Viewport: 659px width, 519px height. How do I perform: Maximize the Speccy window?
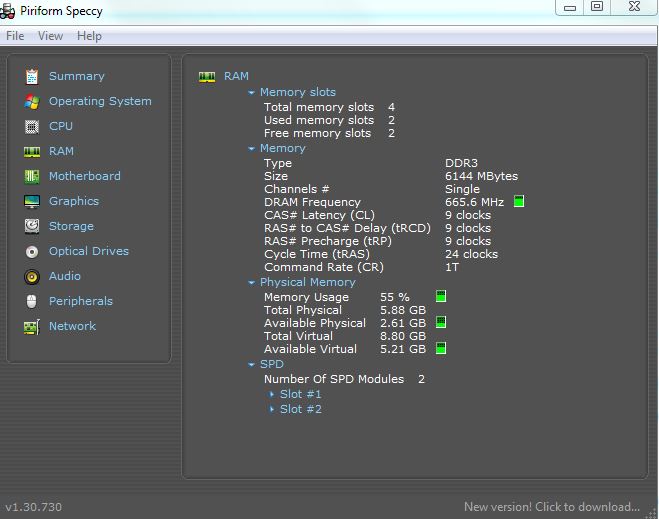click(x=597, y=6)
